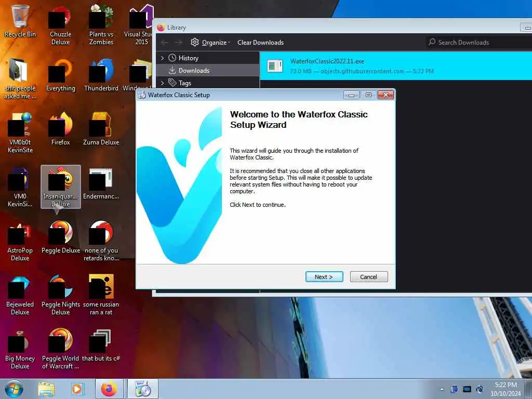The width and height of the screenshot is (532, 399).
Task: Show hidden tray icons arrow
Action: pos(442,390)
